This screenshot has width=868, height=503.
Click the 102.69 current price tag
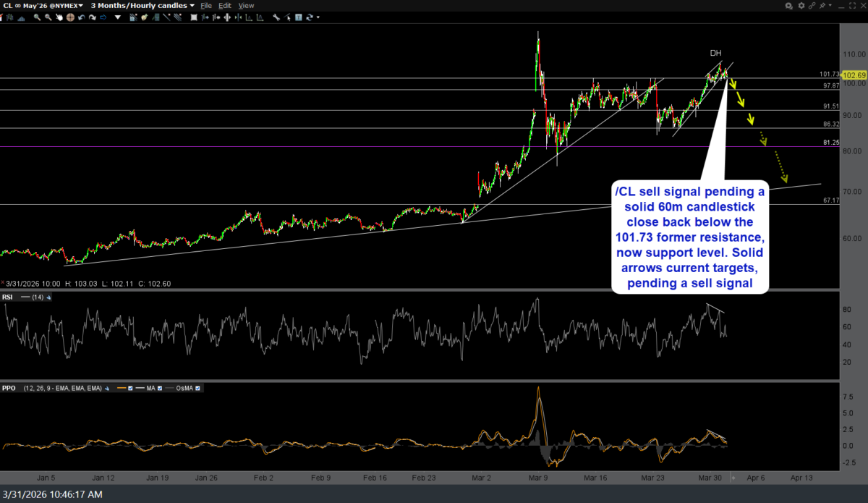pyautogui.click(x=854, y=75)
